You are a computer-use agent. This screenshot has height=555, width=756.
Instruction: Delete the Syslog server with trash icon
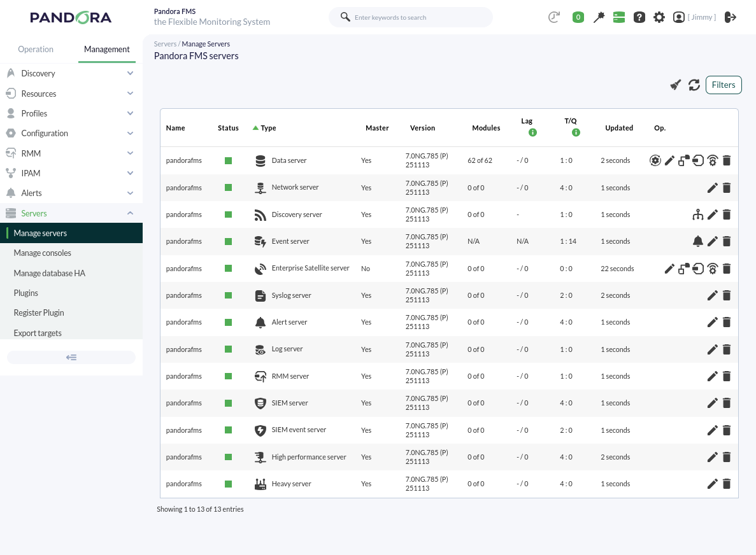tap(727, 295)
